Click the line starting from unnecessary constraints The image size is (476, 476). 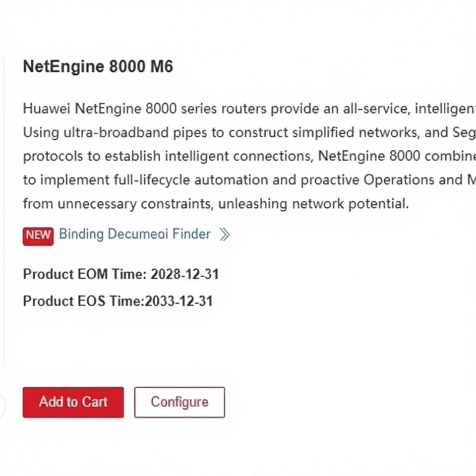coord(216,203)
